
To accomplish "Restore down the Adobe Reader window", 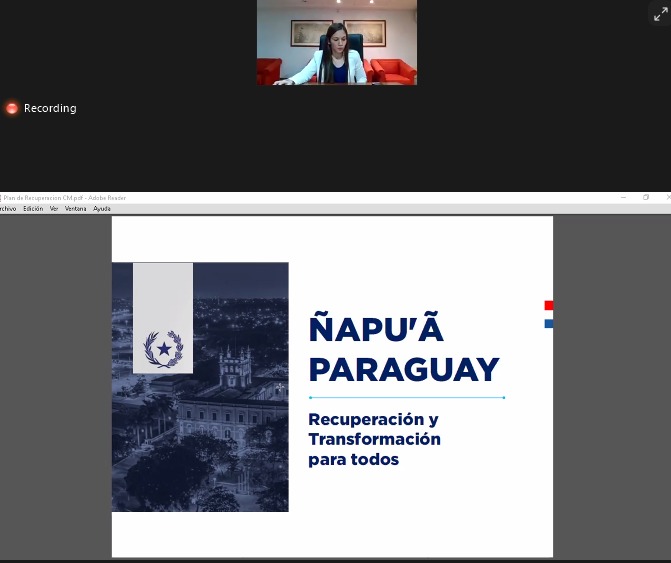I will [x=646, y=198].
